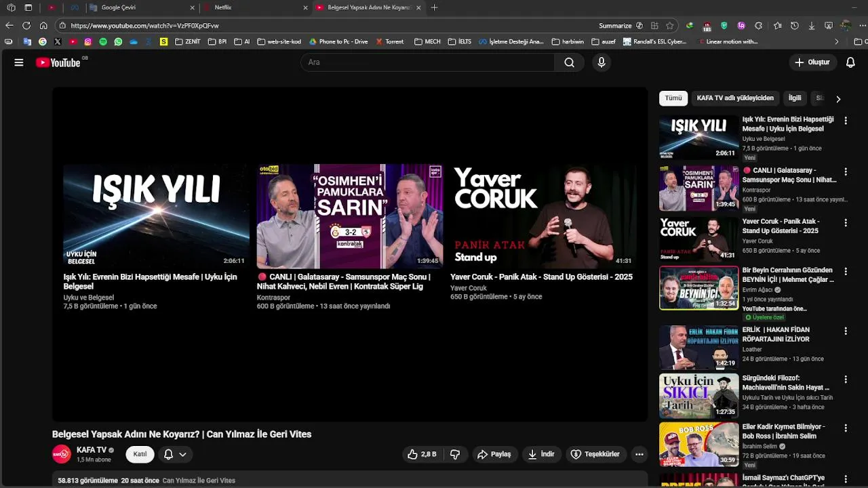Open Can Yılmaz İle Geri Vites hashtag
Screen dimensions: 868x488
[199, 481]
